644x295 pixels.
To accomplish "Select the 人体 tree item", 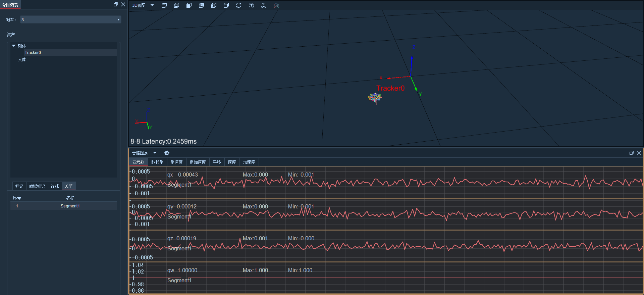I will pos(22,59).
